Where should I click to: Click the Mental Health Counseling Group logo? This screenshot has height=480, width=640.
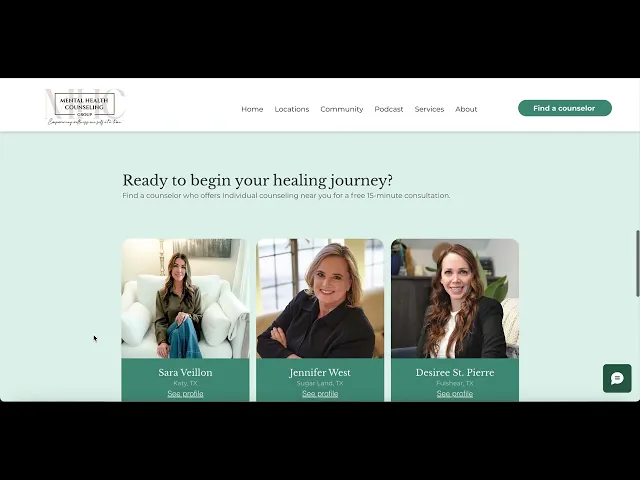pos(84,107)
